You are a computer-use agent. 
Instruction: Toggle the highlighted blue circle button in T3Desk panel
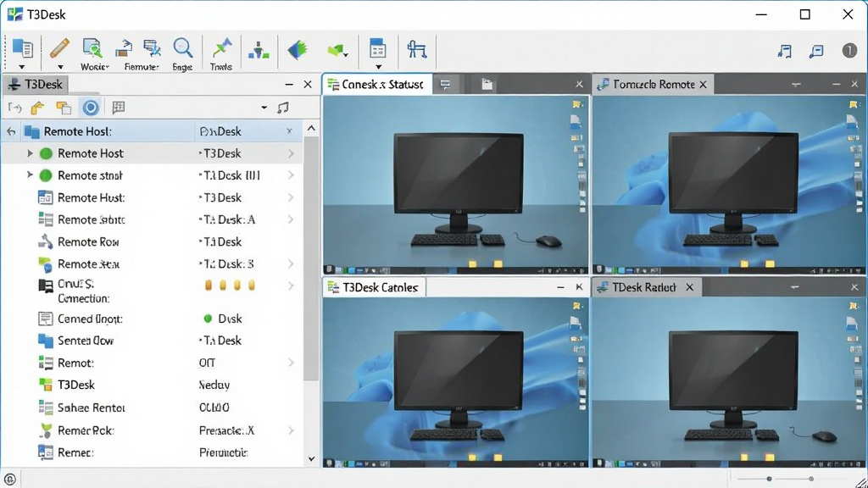(91, 108)
